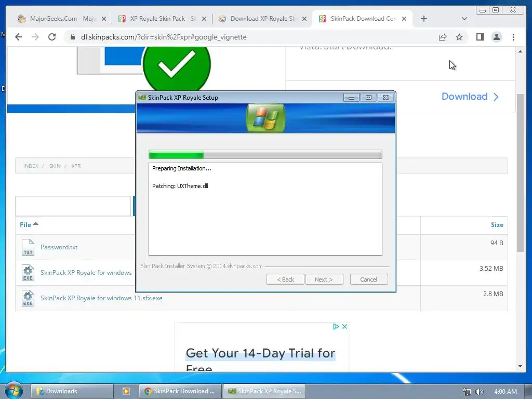The image size is (532, 399).
Task: Click Back button in setup dialog
Action: pos(285,280)
